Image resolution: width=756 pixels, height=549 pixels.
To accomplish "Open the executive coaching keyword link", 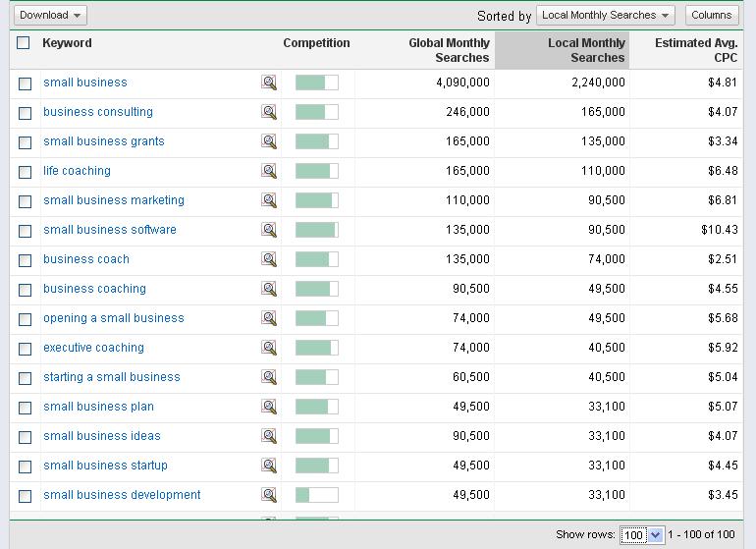I will 93,348.
